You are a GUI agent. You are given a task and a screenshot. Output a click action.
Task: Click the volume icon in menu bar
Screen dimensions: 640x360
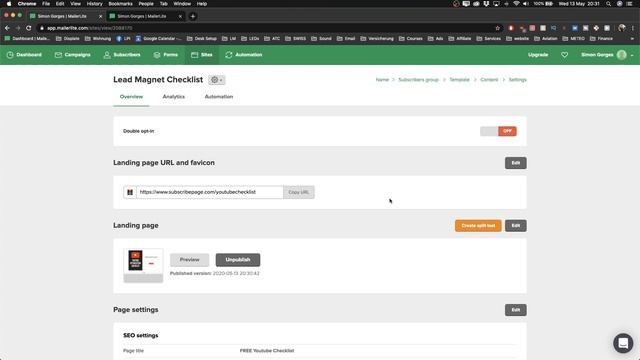point(526,4)
